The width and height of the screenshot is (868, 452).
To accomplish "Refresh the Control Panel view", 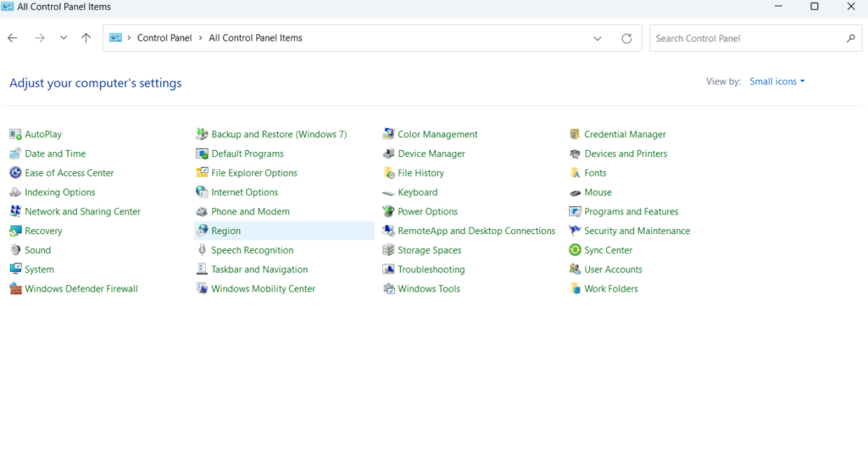I will [626, 38].
